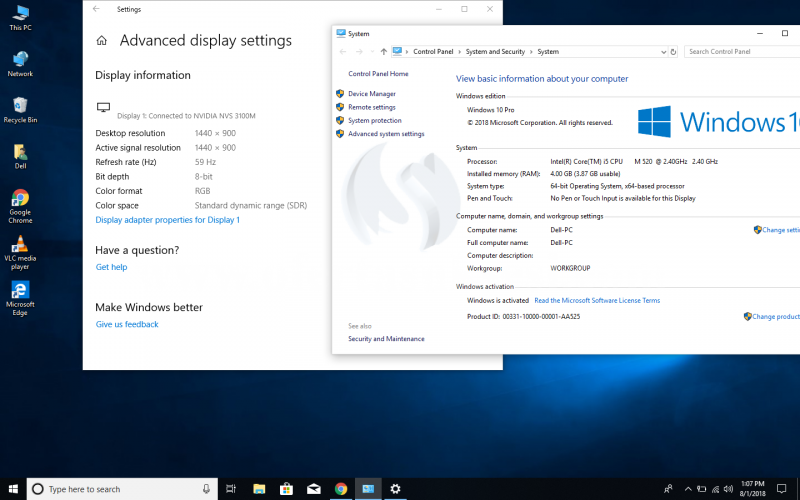The width and height of the screenshot is (800, 500).
Task: Open volume control in system tray
Action: [x=729, y=489]
